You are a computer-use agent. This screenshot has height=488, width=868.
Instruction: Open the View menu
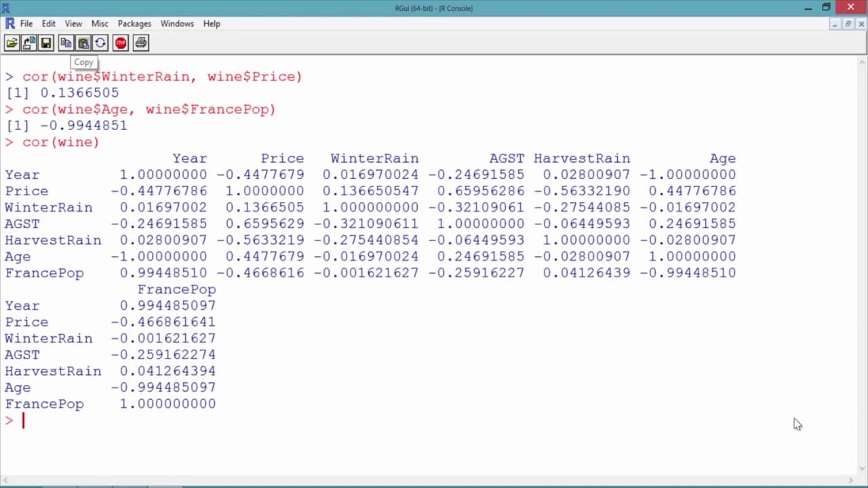pyautogui.click(x=73, y=24)
